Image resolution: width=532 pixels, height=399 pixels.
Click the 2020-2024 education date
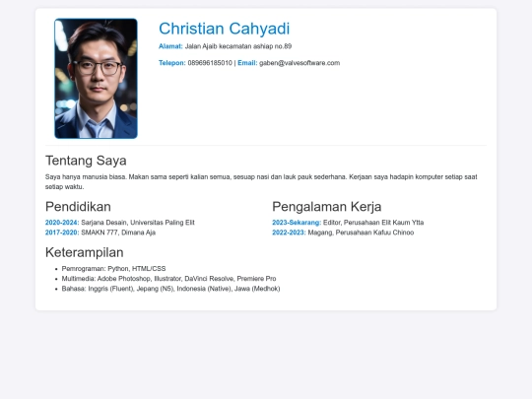pyautogui.click(x=62, y=223)
